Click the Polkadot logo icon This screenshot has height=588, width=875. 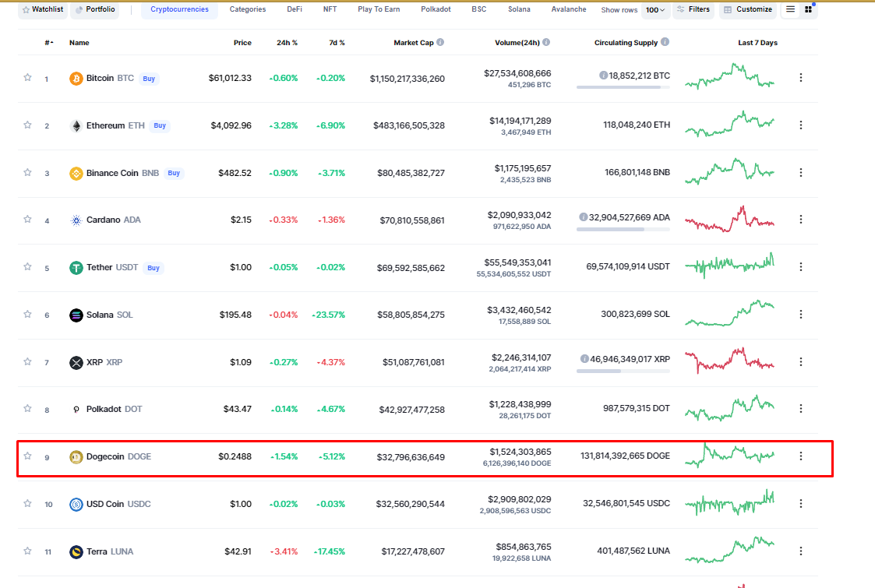pos(76,410)
